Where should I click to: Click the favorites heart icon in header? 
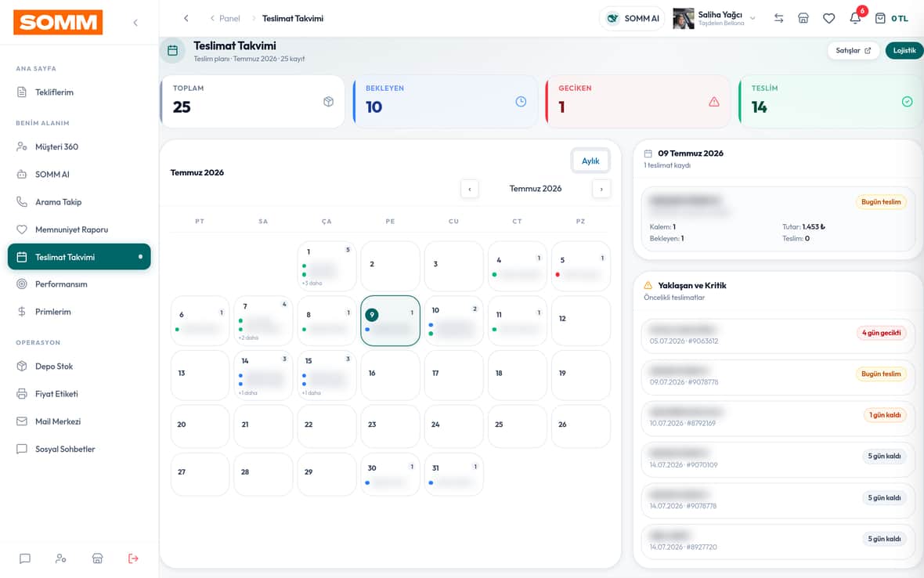tap(828, 18)
